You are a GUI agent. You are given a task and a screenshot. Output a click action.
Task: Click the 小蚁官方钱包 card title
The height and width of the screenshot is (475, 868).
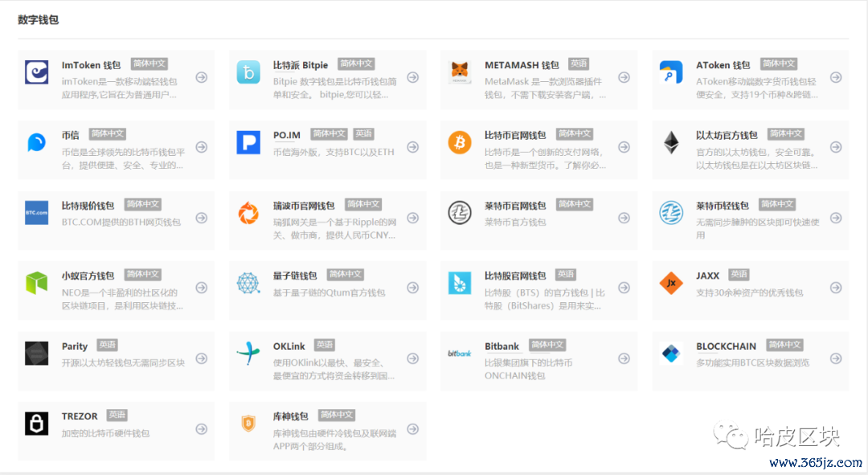pos(88,276)
